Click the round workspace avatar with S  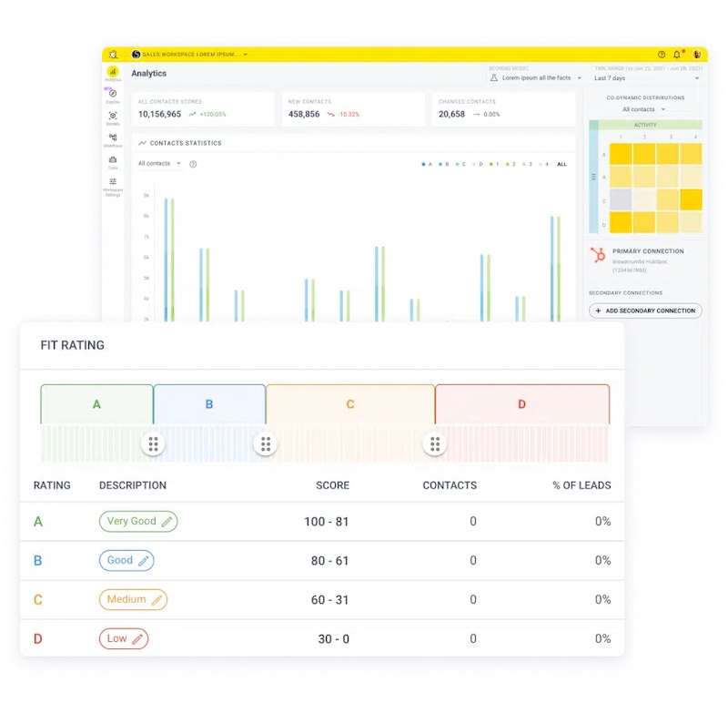pos(136,55)
